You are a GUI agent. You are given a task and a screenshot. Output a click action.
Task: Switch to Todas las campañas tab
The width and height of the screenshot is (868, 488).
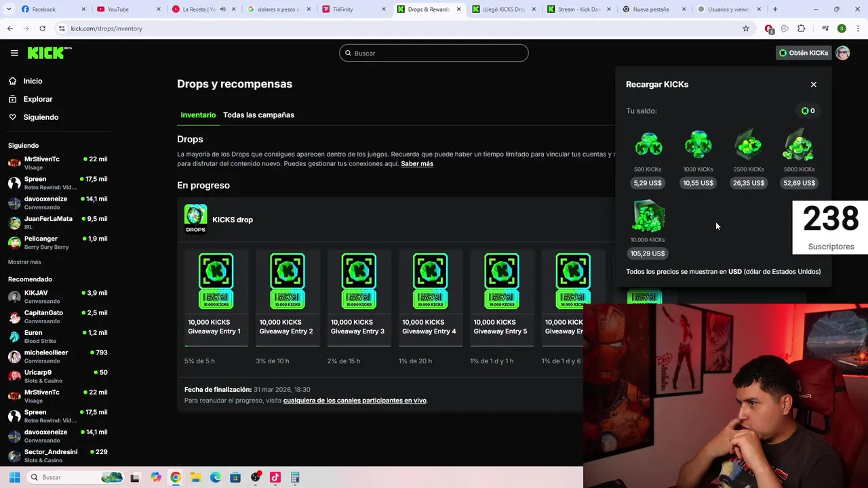(258, 115)
